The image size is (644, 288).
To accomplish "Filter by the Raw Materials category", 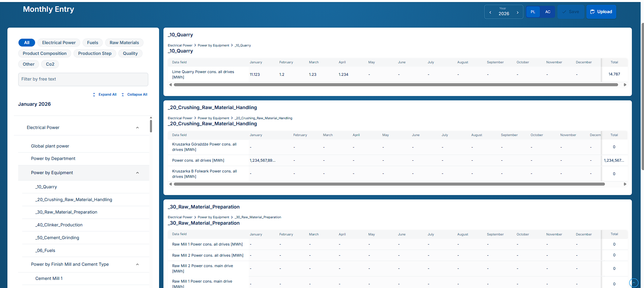I will (x=124, y=43).
